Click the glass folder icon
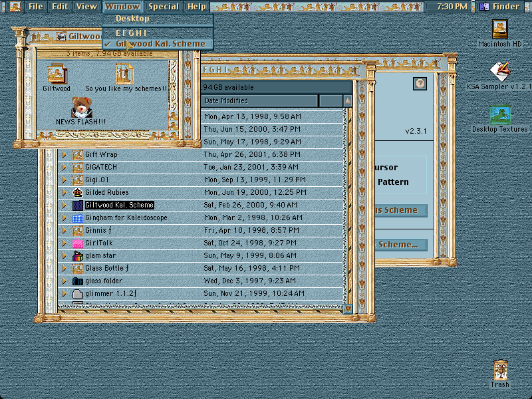Viewport: 532px width, 399px height. 78,281
